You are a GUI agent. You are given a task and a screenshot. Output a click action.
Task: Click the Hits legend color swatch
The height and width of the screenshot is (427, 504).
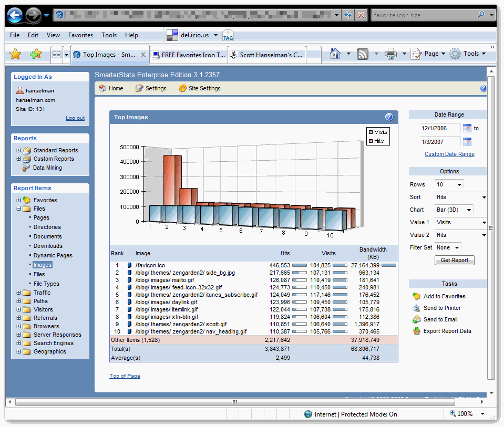[x=371, y=141]
